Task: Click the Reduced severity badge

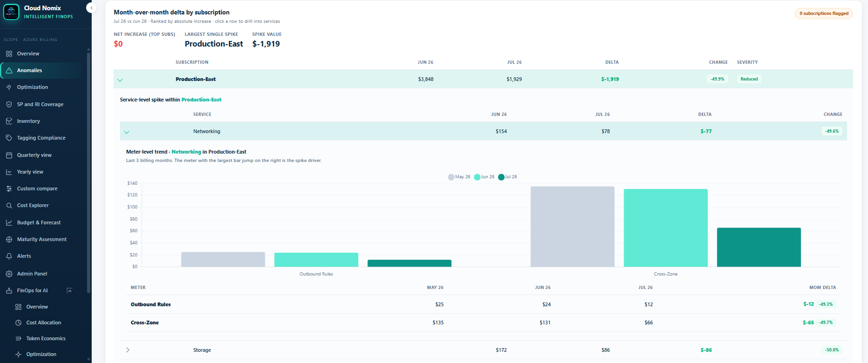Action: tap(749, 79)
